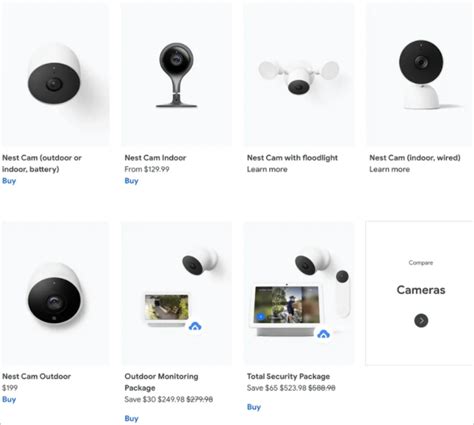Viewport: 474px width, 425px height.
Task: Buy the Nest Cam Outdoor
Action: (9, 399)
